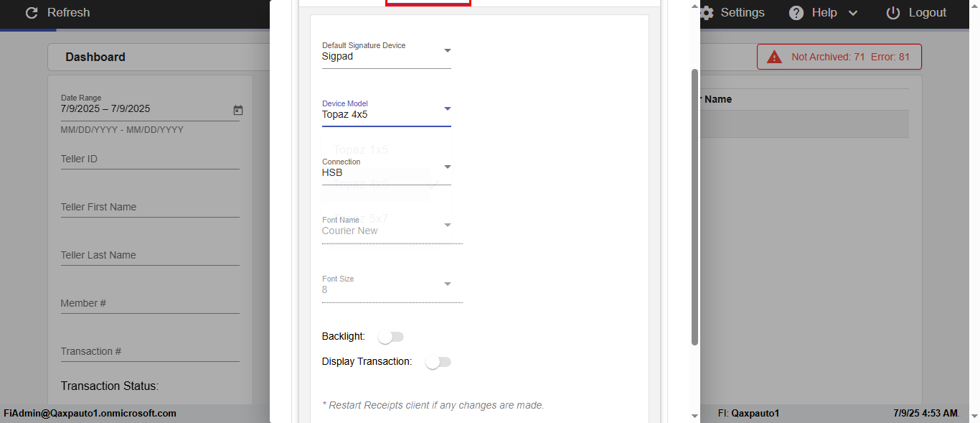Click the Member # input field
The image size is (980, 423).
pos(149,304)
